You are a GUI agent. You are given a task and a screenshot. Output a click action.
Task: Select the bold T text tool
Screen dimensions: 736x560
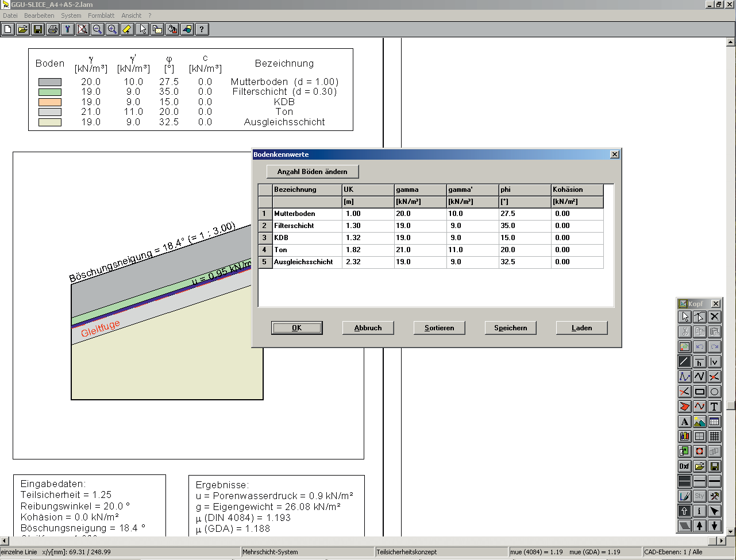715,407
